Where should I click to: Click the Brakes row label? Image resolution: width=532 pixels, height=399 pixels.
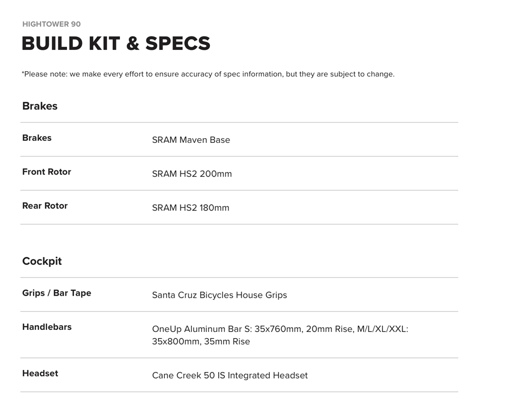point(37,138)
